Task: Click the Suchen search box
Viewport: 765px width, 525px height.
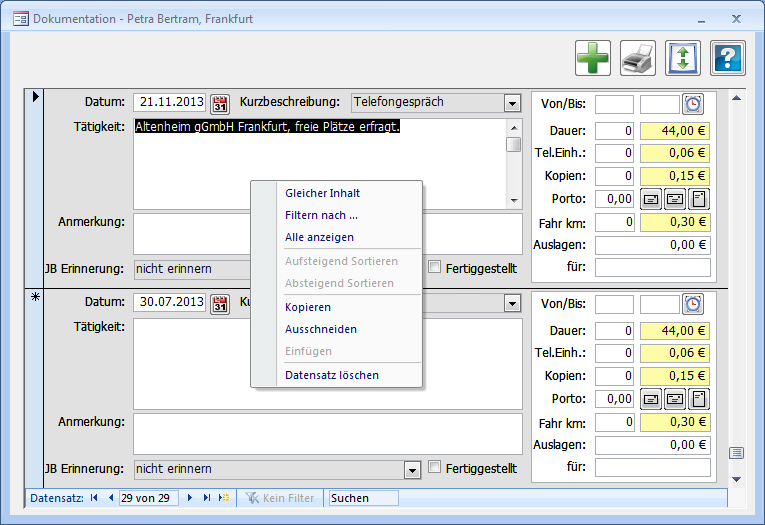Action: point(363,498)
